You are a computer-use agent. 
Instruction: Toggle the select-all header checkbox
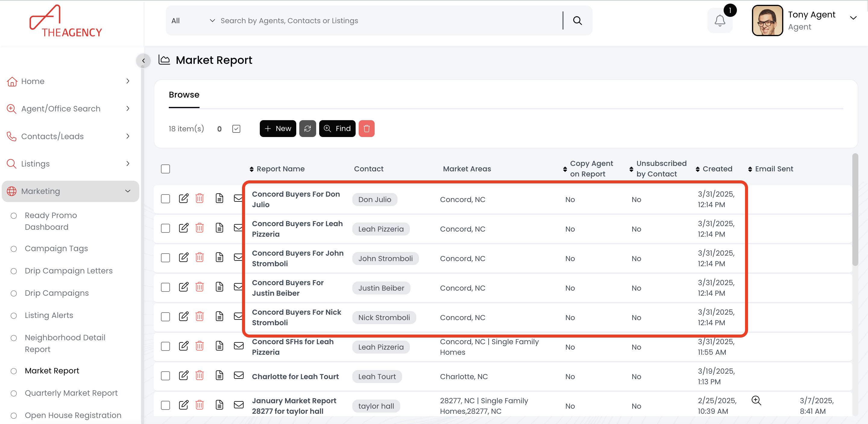[165, 169]
